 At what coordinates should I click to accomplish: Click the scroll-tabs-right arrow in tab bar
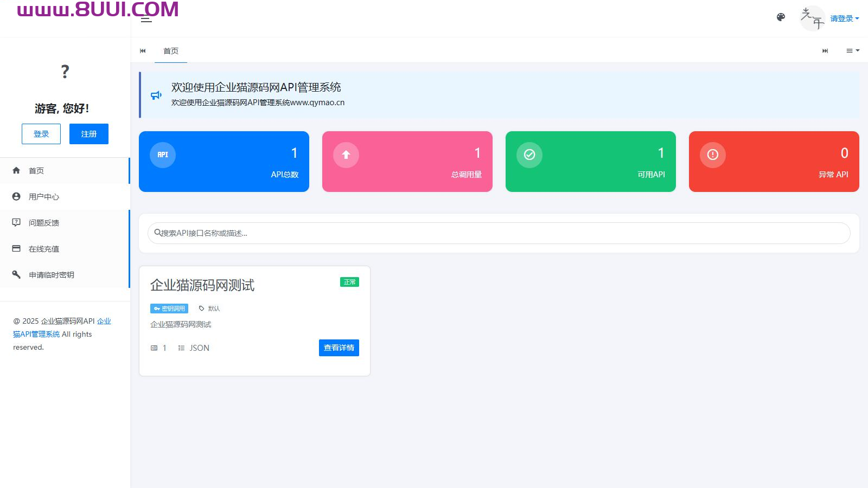825,50
